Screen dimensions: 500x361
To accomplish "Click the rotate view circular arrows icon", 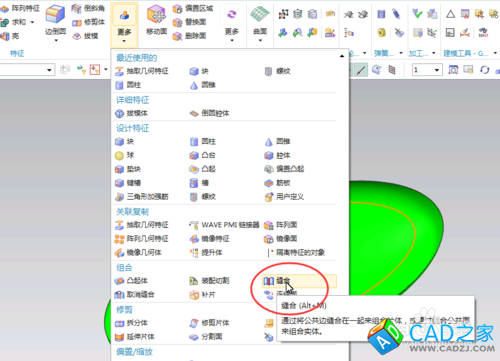I will [x=485, y=70].
